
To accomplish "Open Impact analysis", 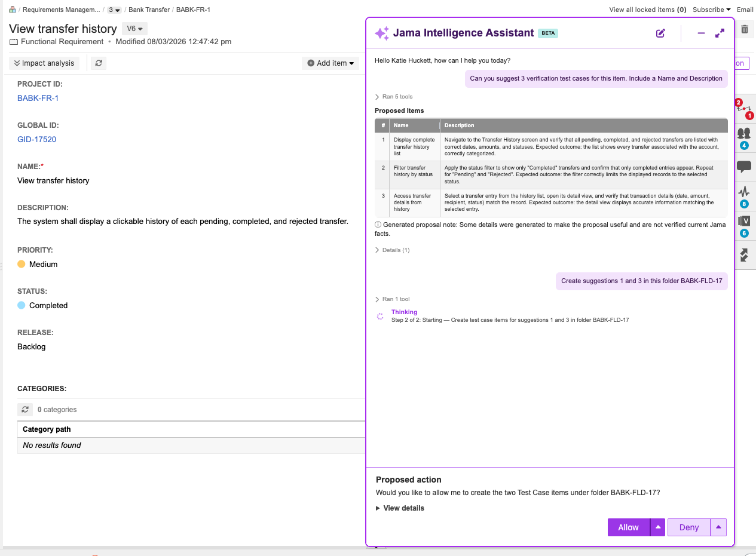I will (x=44, y=63).
